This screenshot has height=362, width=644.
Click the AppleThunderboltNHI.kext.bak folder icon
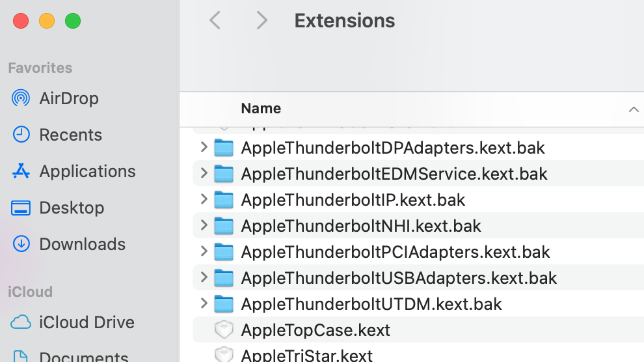pyautogui.click(x=224, y=226)
